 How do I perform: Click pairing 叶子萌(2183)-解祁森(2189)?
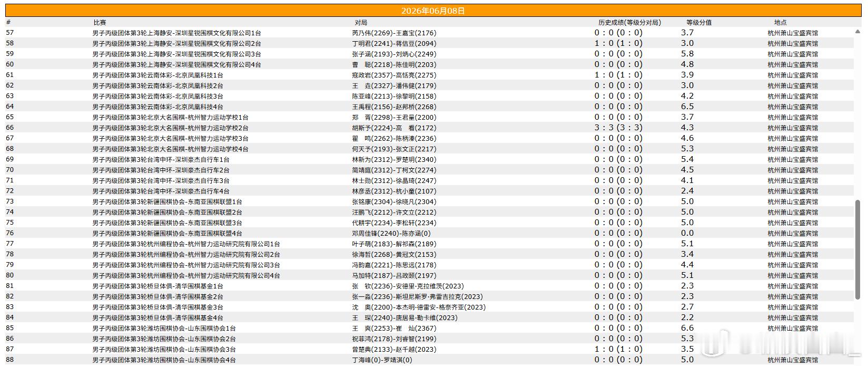pyautogui.click(x=394, y=244)
